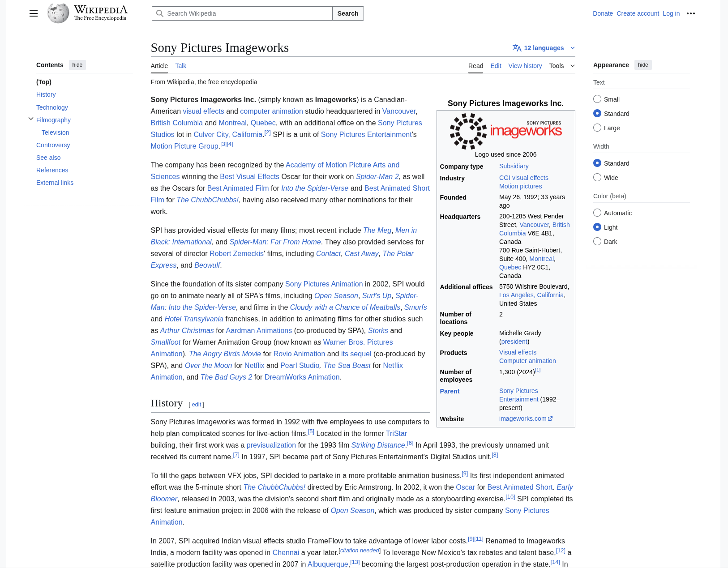
Task: Open footnote reference [1] in infobox
Action: click(x=538, y=370)
